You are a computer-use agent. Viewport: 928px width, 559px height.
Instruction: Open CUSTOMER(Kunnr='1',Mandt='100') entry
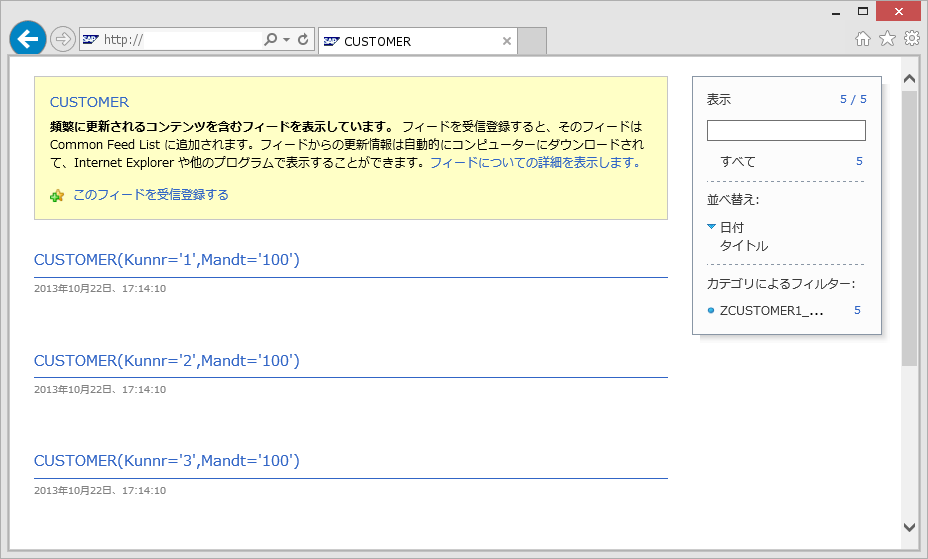[167, 260]
